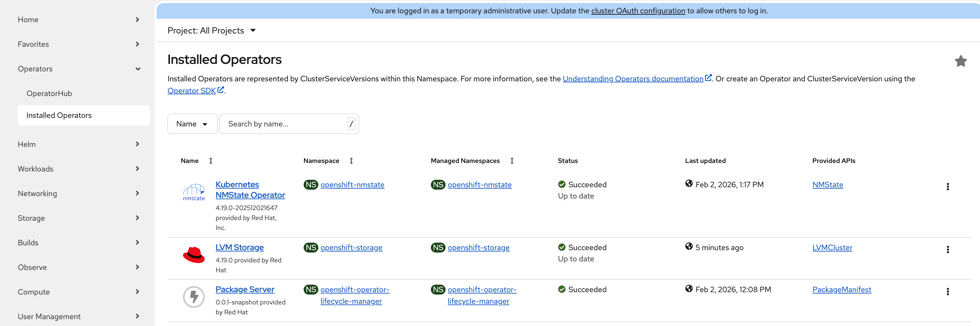Open LVM Storage operator details
980x326 pixels.
click(x=239, y=247)
